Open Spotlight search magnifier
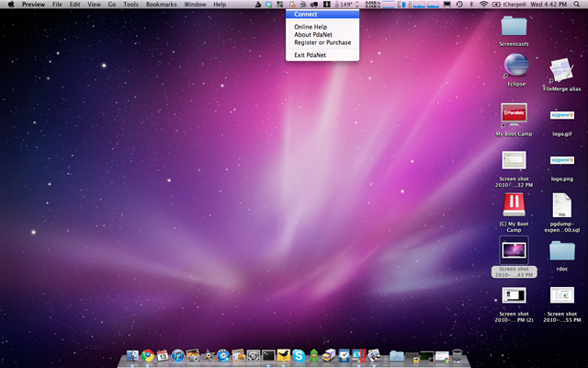This screenshot has width=588, height=368. pyautogui.click(x=576, y=5)
